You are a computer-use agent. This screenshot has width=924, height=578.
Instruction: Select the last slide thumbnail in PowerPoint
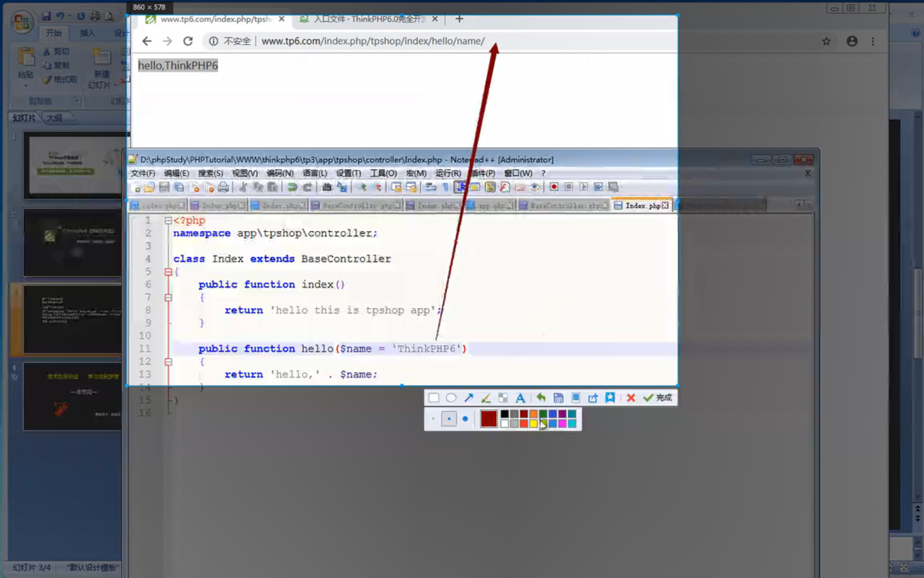(x=72, y=396)
